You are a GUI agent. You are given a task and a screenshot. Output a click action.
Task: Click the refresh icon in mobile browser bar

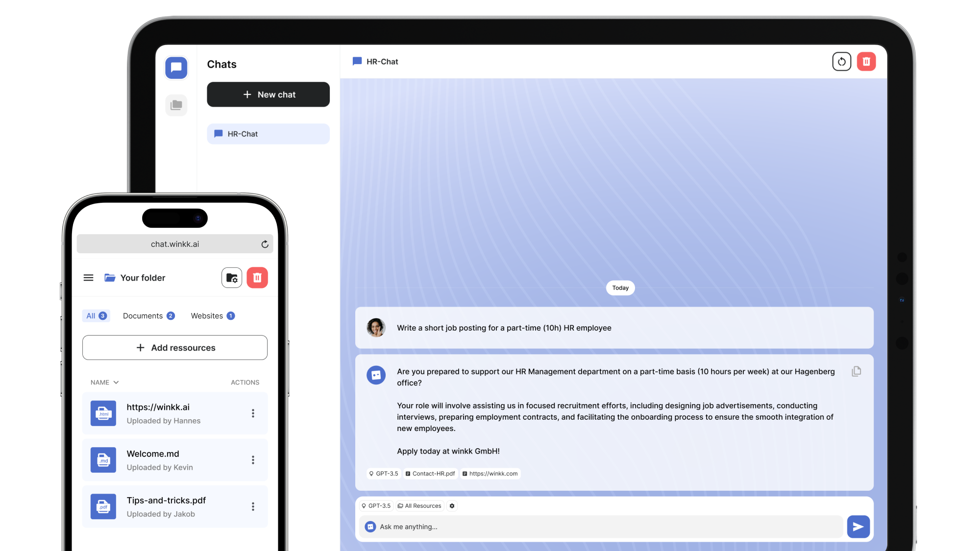pos(265,243)
